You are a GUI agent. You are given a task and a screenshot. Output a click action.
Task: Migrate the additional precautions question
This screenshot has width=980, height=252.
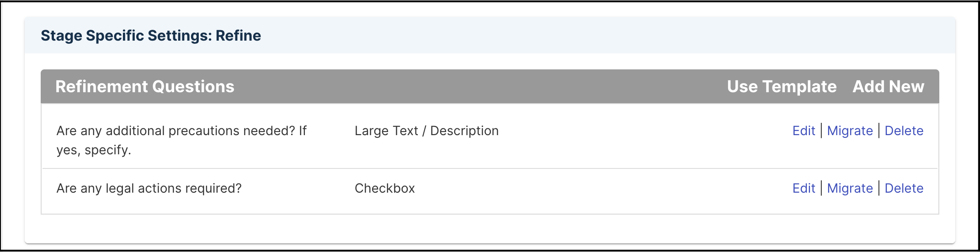click(850, 131)
